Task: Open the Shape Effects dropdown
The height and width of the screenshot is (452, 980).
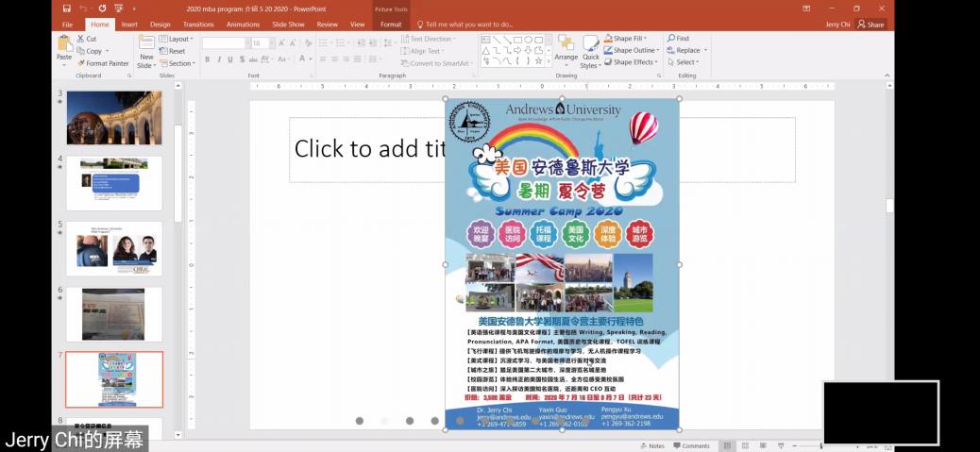Action: click(631, 62)
